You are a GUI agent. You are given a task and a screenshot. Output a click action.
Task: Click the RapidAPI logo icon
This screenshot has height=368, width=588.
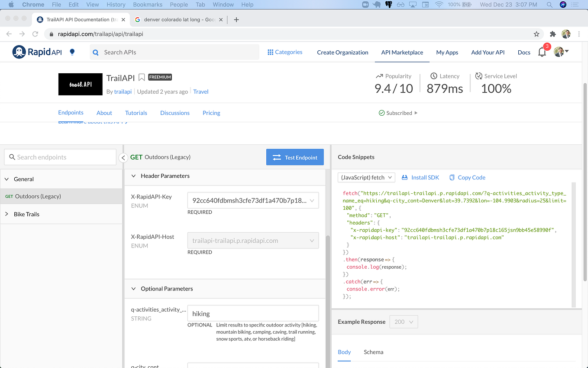point(19,52)
